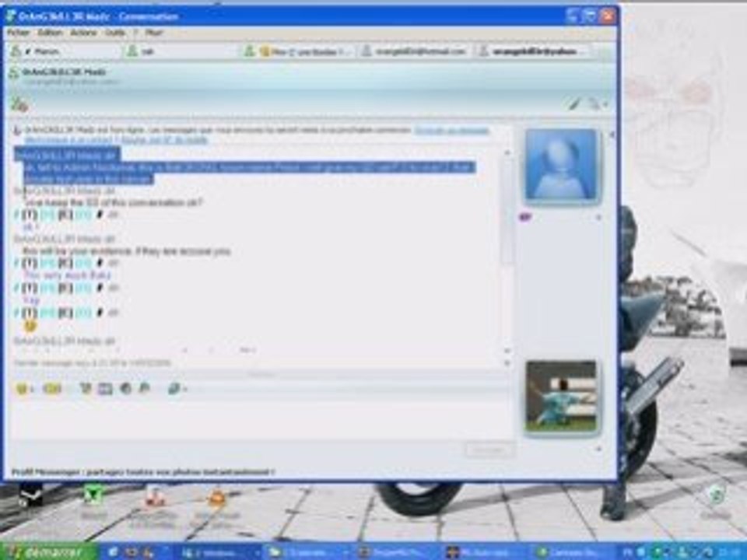747x560 pixels.
Task: Click the sixth message toolbar icon
Action: 145,389
